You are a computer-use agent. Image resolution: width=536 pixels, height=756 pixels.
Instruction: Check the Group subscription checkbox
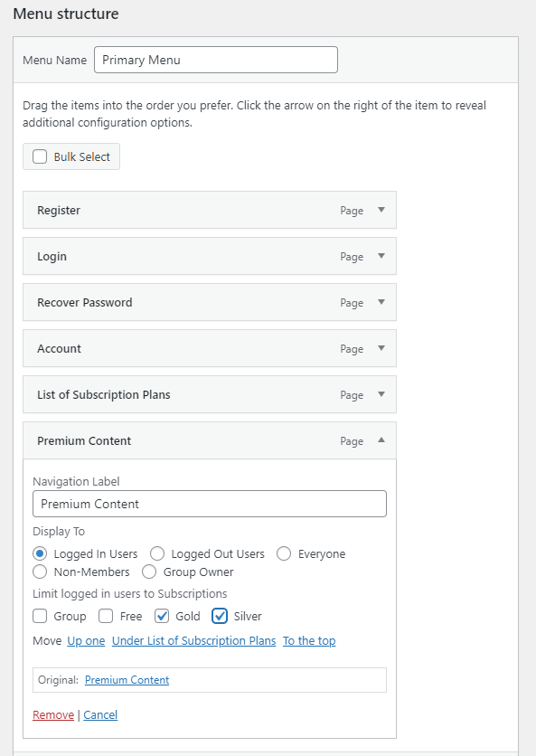[x=40, y=616]
